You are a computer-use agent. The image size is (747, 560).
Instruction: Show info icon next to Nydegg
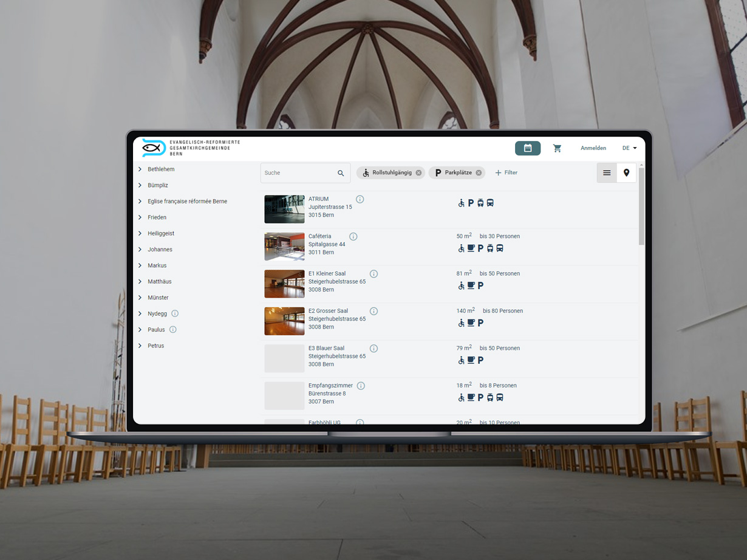click(175, 314)
